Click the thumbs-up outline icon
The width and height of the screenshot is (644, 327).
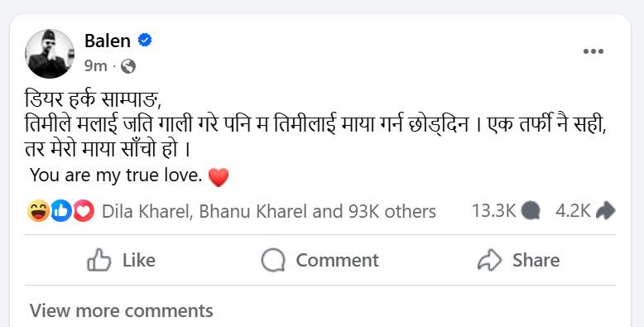(99, 260)
